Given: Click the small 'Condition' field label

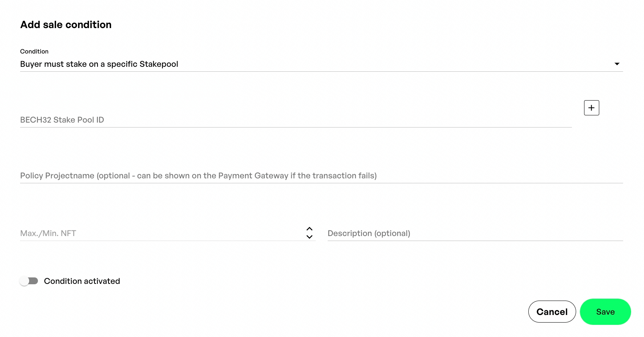Looking at the screenshot, I should click(x=34, y=51).
